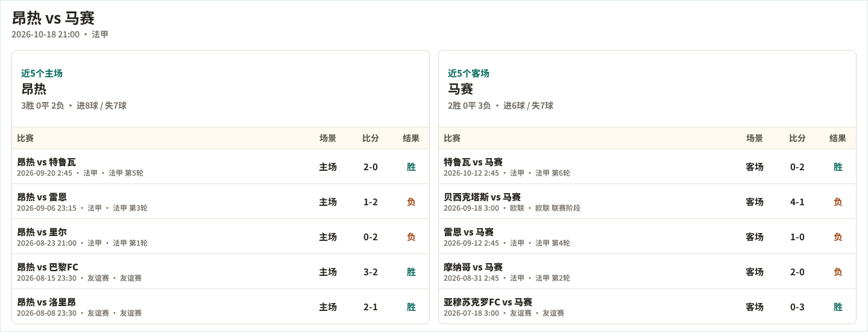Open the 昂热 vs 里尔 match row
The width and height of the screenshot is (868, 332).
[x=221, y=237]
